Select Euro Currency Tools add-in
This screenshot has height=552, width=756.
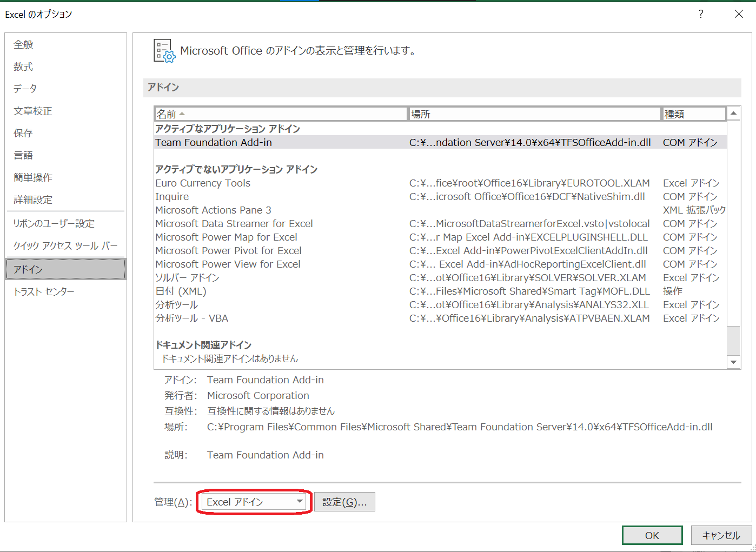point(440,183)
